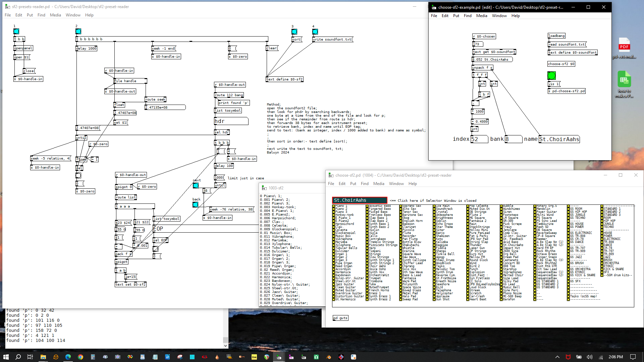Open the Calculator from the taskbar

tap(93, 357)
